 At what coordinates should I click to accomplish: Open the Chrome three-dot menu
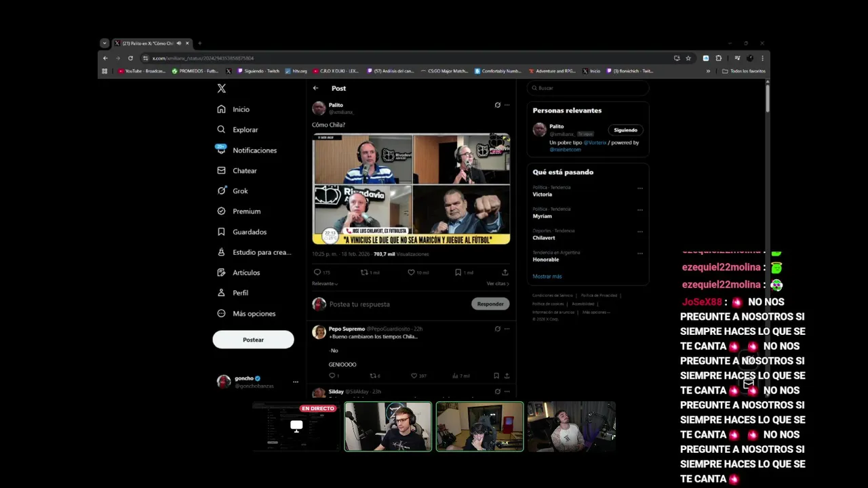[762, 58]
